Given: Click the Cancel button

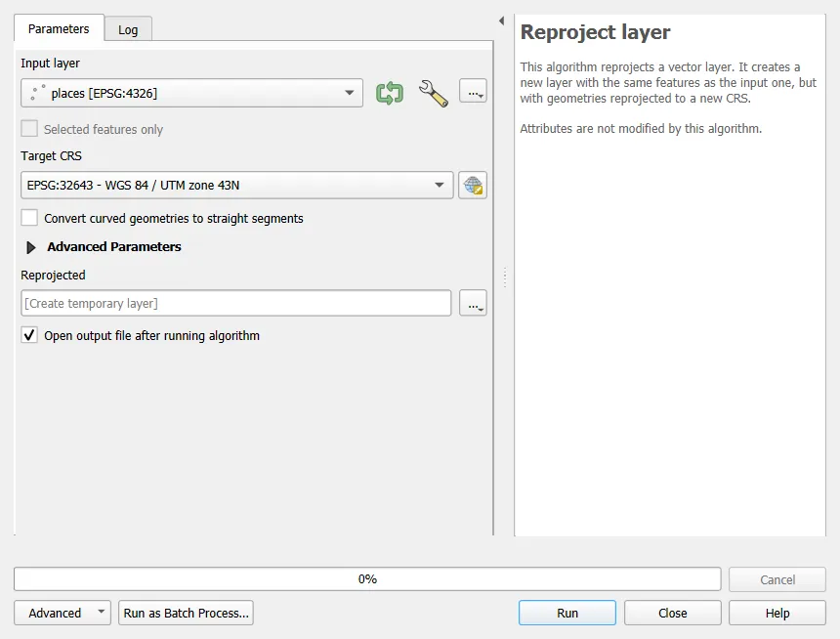Looking at the screenshot, I should (777, 579).
